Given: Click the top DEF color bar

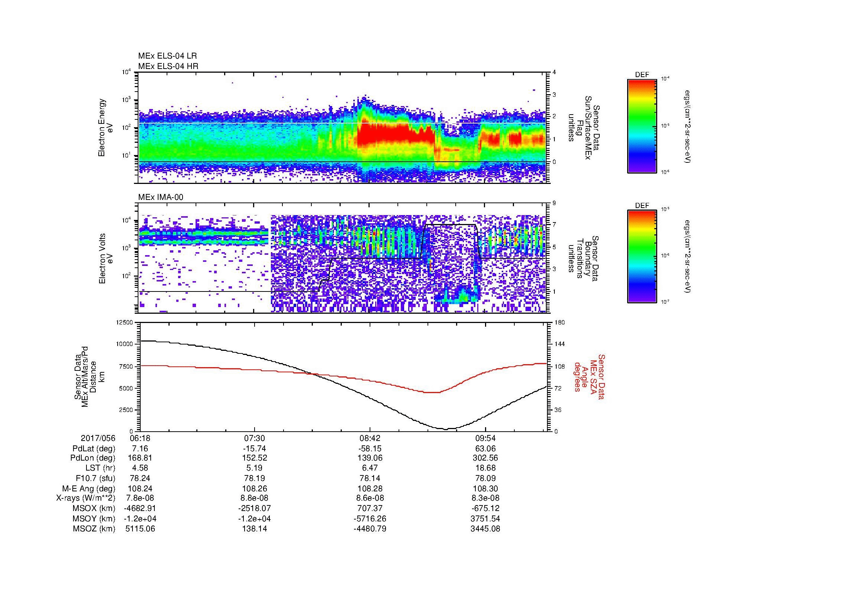Looking at the screenshot, I should point(642,126).
